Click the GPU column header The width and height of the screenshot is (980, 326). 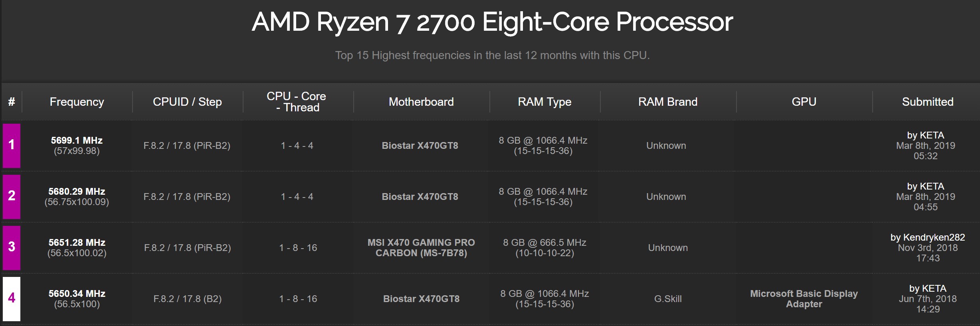pos(804,102)
